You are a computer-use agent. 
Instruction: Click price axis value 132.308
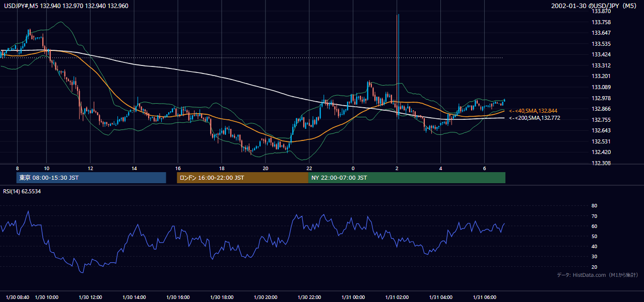click(601, 164)
